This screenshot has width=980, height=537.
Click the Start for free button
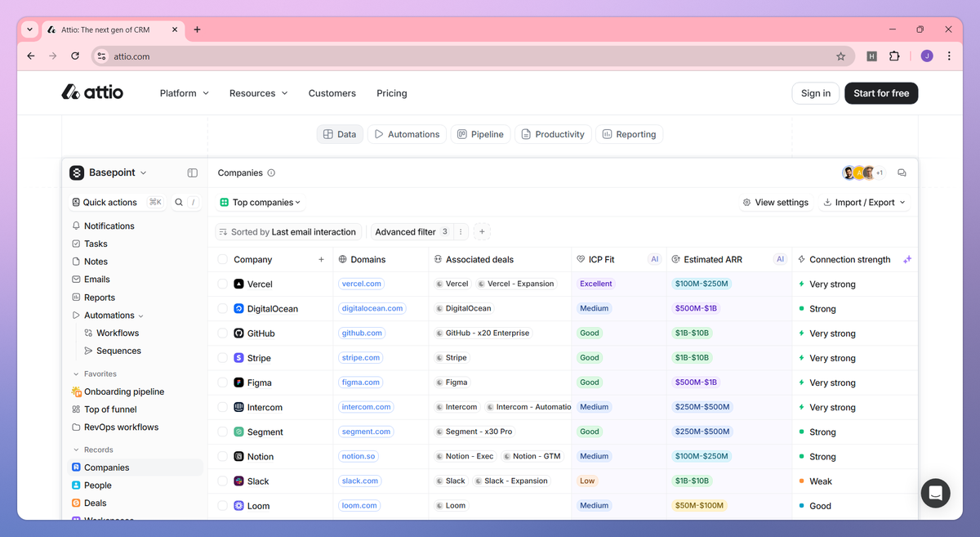tap(881, 93)
